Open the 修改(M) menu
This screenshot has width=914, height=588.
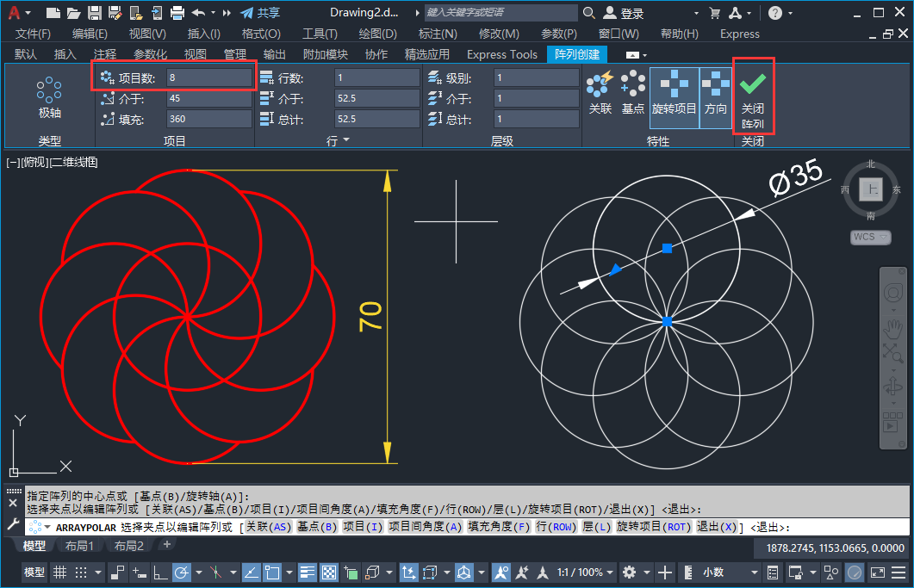tap(499, 34)
